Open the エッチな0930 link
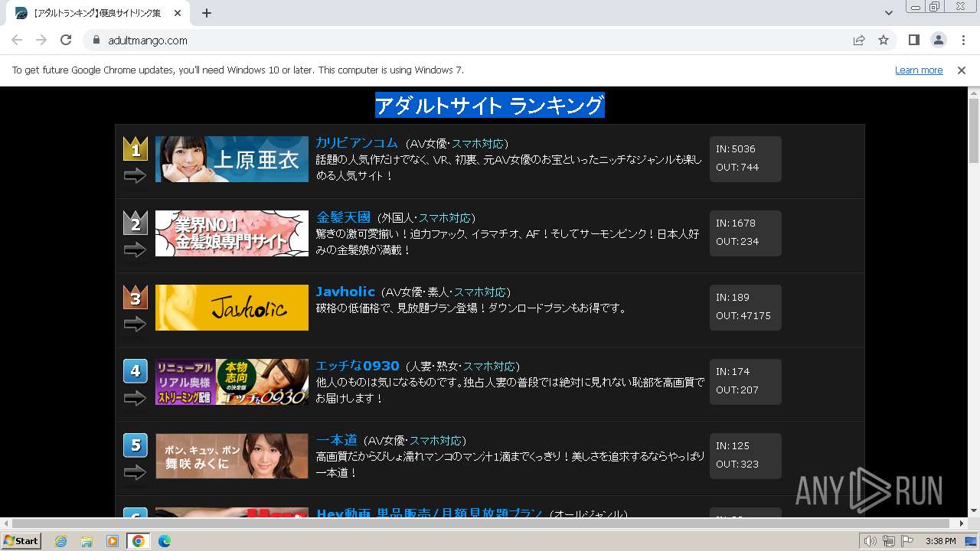The height and width of the screenshot is (551, 980). click(358, 366)
